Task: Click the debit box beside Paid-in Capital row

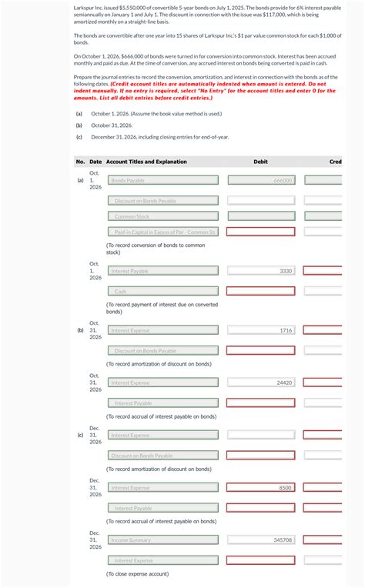Action: click(261, 232)
